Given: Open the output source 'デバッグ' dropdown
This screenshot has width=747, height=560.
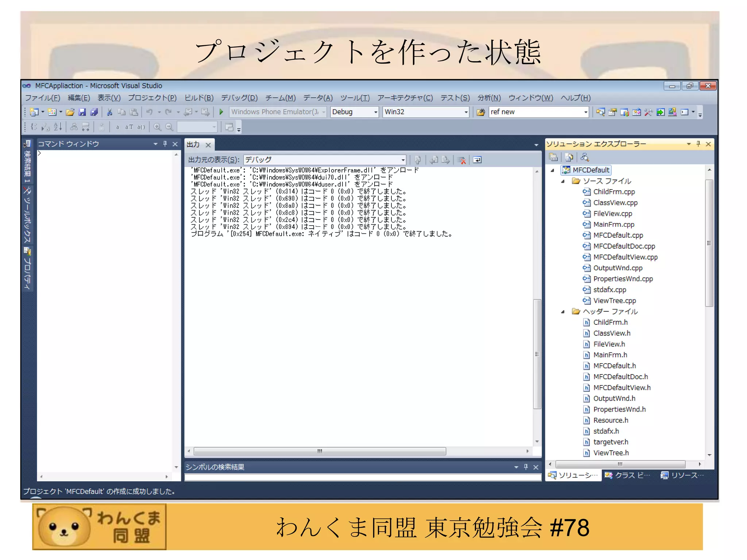Looking at the screenshot, I should coord(403,160).
